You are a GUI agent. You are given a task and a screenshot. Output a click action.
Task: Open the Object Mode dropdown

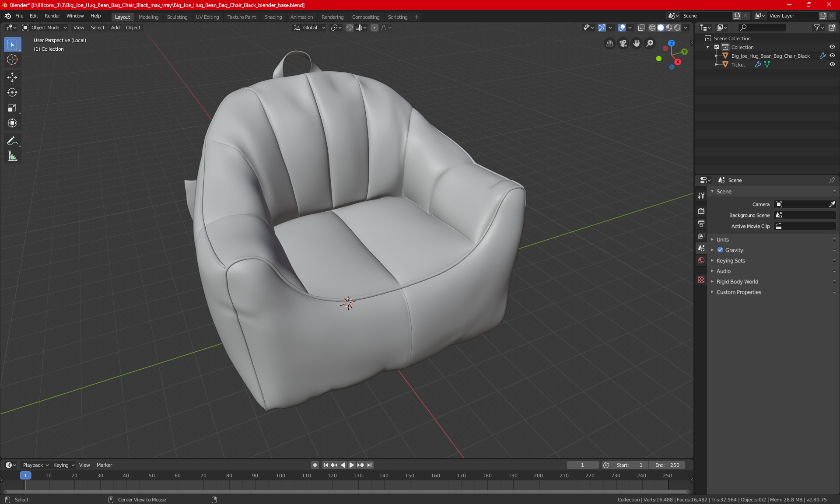click(45, 28)
